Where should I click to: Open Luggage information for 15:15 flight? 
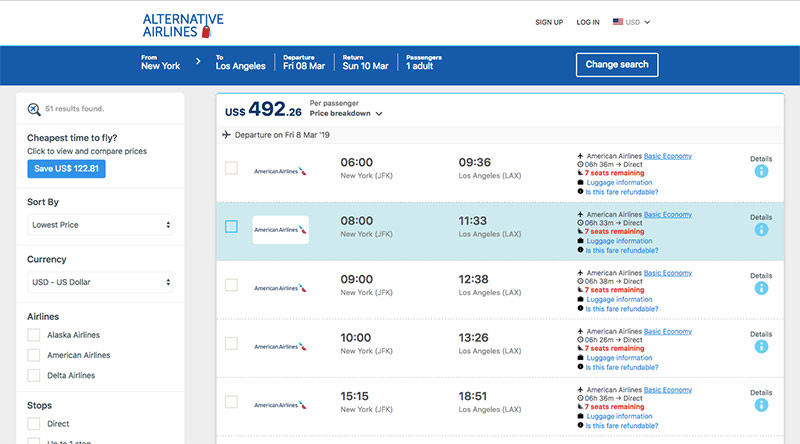tap(619, 416)
